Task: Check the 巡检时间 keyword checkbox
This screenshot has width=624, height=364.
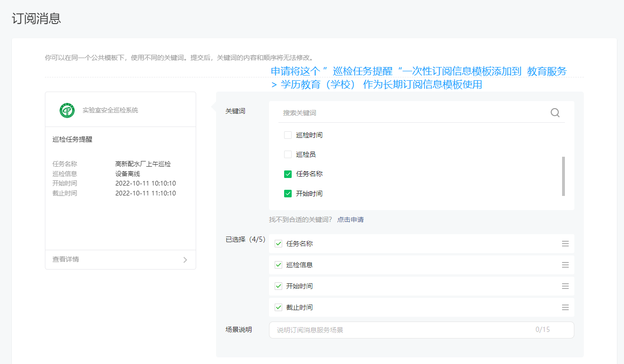Action: click(x=287, y=135)
